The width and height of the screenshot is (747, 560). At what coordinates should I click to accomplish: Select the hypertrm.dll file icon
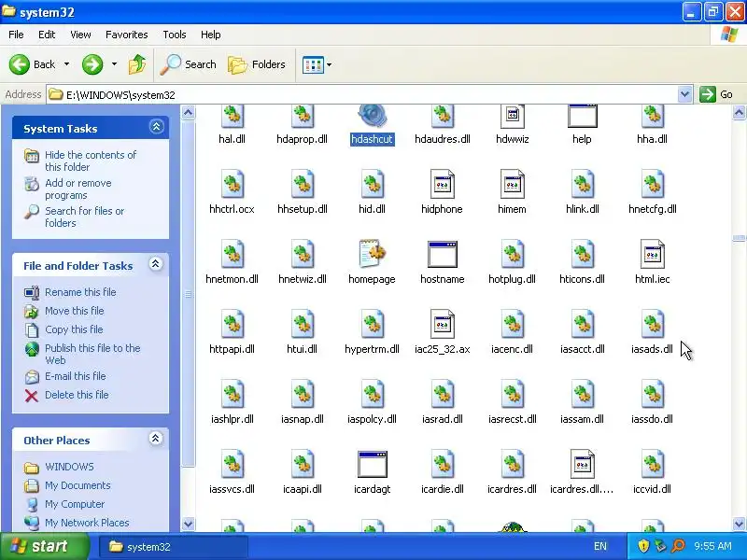[372, 324]
